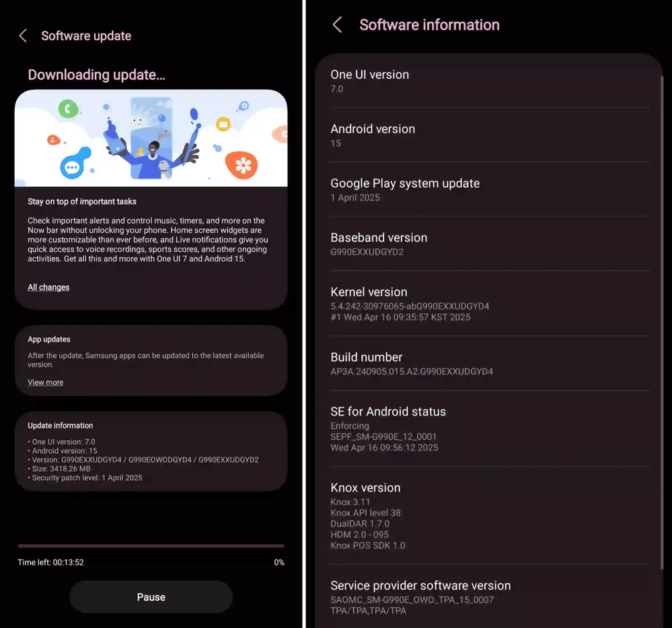Click the Downloading update heading
The image size is (672, 628).
(x=96, y=75)
